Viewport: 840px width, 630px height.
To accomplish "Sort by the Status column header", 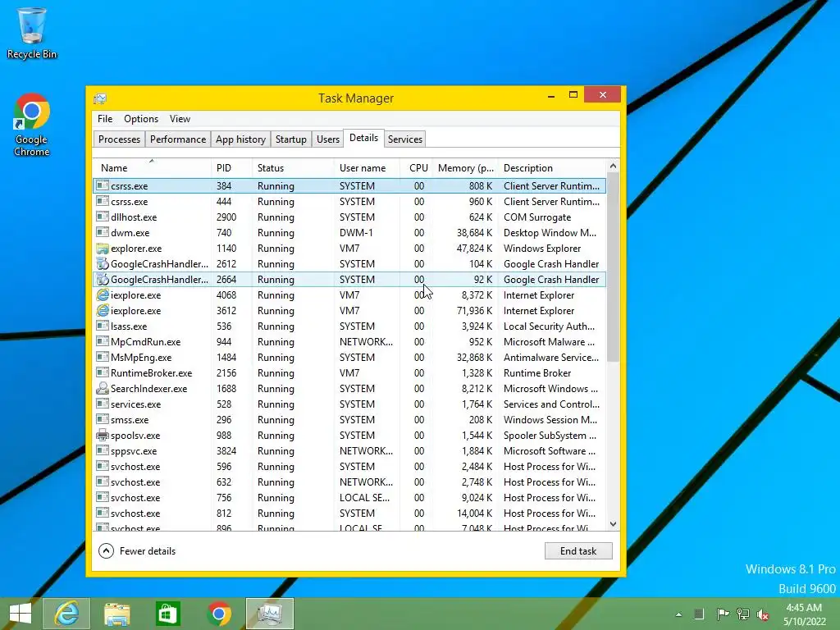I will click(x=293, y=167).
